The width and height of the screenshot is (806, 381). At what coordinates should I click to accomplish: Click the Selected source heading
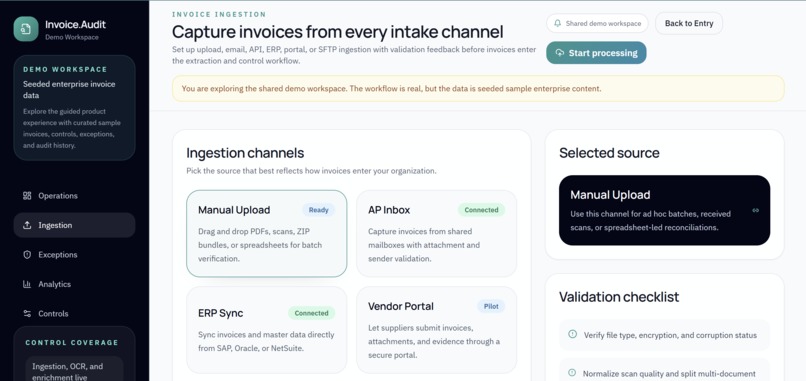(x=609, y=153)
